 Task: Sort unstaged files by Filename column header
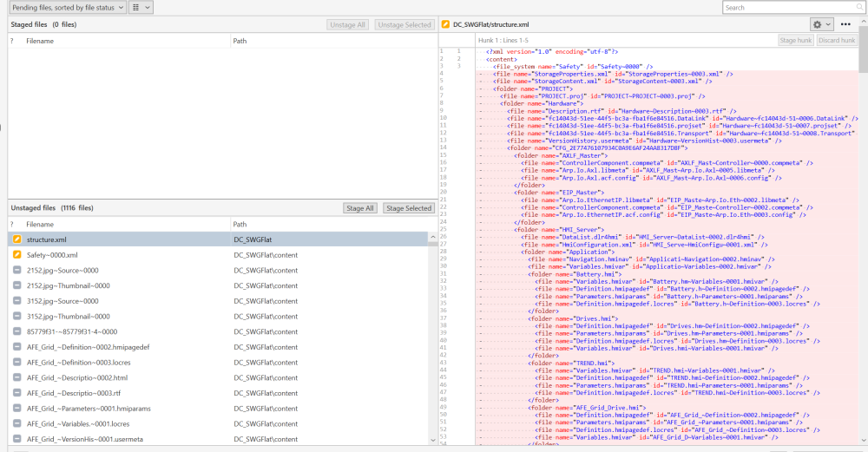(40, 224)
